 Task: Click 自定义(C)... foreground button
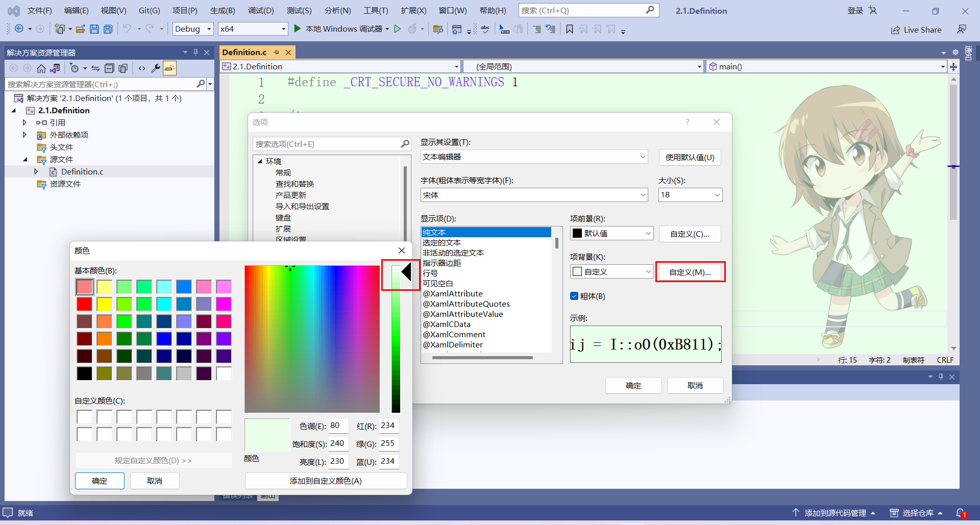690,234
